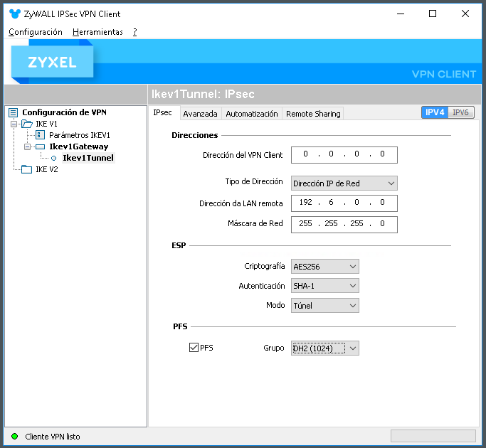Viewport: 486px width, 448px height.
Task: Open the Modo Túnel dropdown
Action: [x=324, y=306]
